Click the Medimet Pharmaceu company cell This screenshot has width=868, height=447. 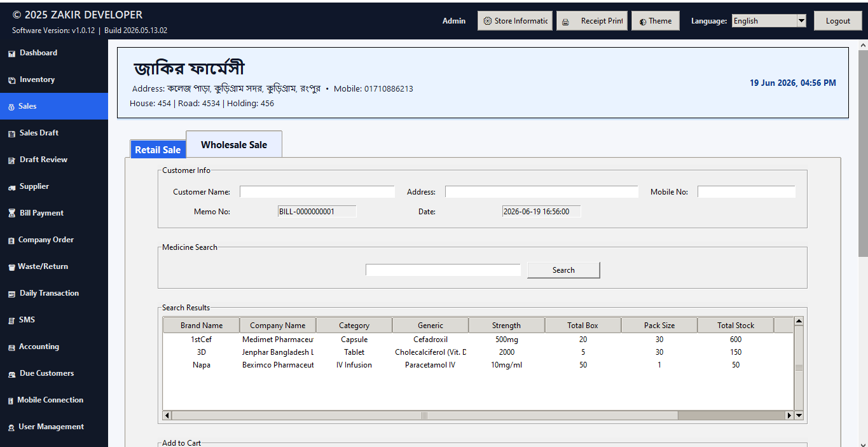(278, 340)
